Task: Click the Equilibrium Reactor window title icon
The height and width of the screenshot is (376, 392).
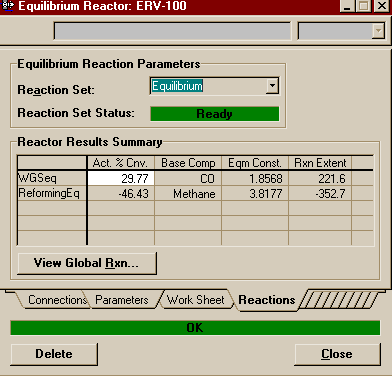Action: [7, 6]
